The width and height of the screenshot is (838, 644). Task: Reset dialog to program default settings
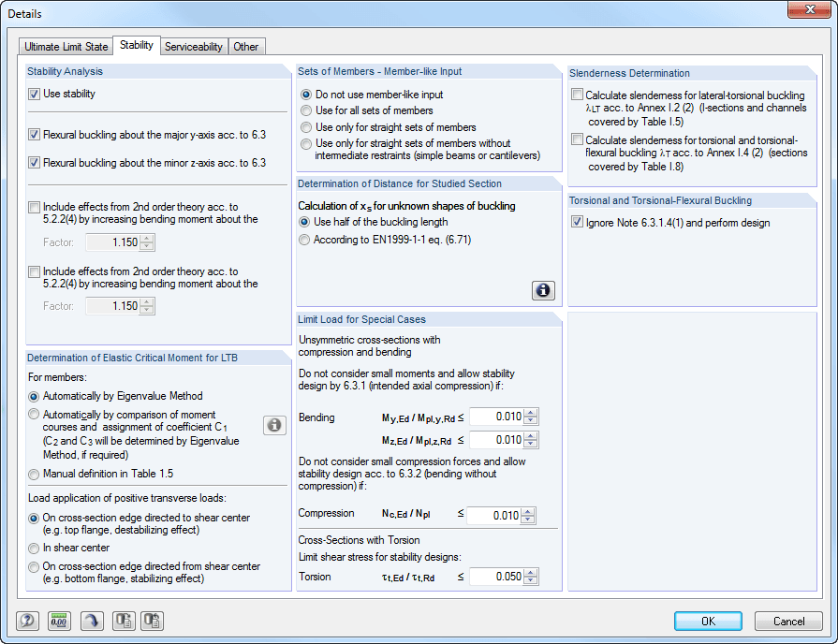[92, 621]
